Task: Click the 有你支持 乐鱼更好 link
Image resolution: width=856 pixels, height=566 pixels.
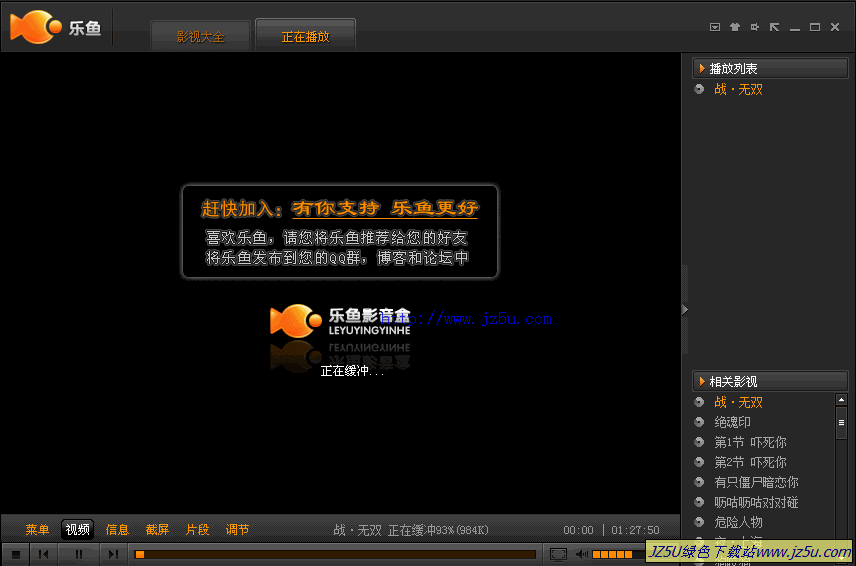Action: pyautogui.click(x=385, y=208)
